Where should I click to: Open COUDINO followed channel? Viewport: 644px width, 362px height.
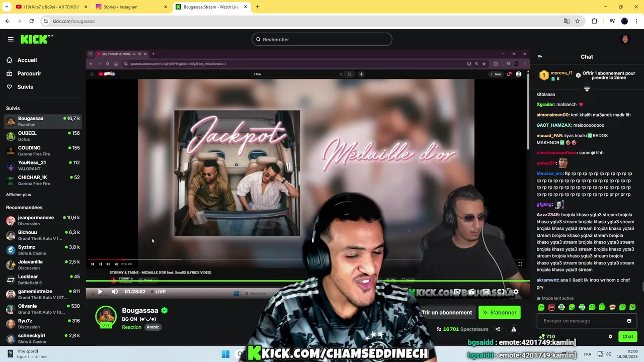(43, 151)
